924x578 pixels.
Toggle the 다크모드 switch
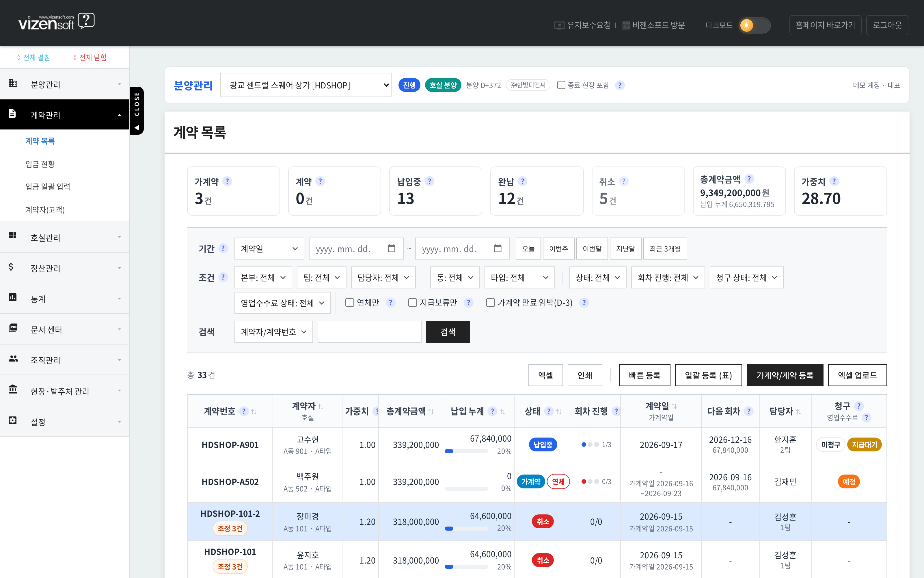point(755,25)
